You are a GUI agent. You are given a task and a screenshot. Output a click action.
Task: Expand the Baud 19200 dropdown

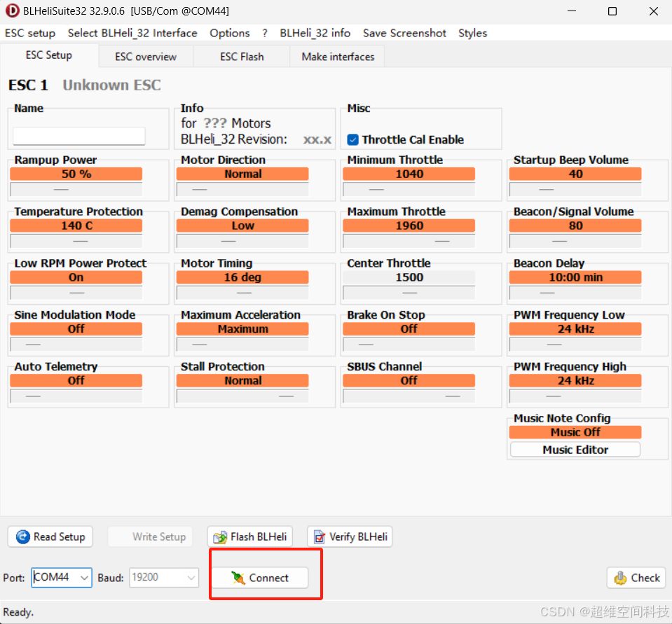pyautogui.click(x=191, y=578)
